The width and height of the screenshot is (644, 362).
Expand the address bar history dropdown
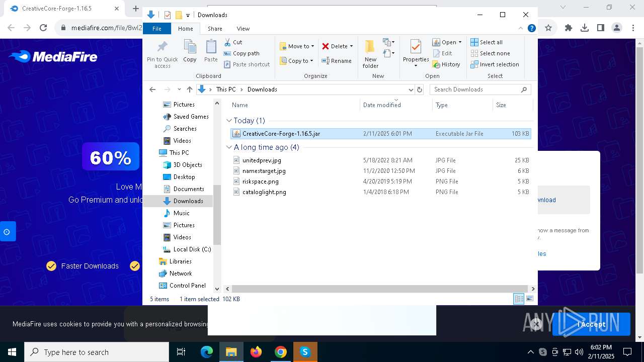pyautogui.click(x=411, y=89)
